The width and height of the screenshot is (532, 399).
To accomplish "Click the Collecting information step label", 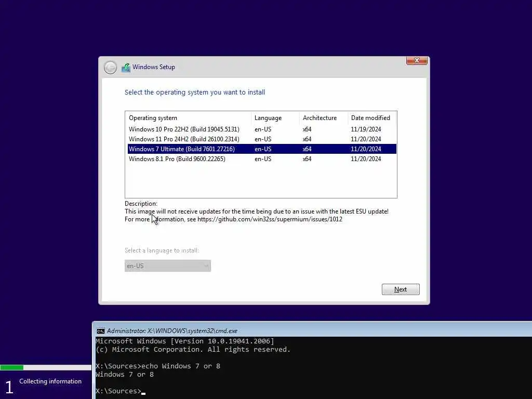I will [x=50, y=381].
